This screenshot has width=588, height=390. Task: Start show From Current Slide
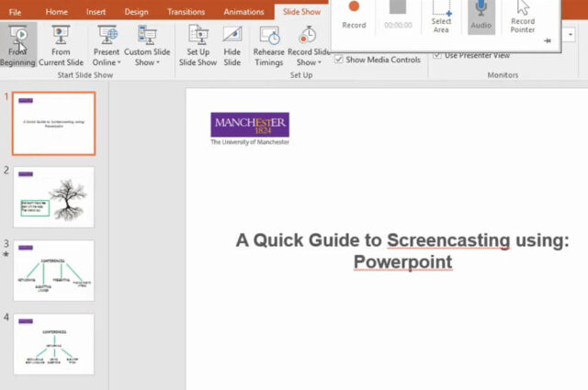(x=61, y=46)
